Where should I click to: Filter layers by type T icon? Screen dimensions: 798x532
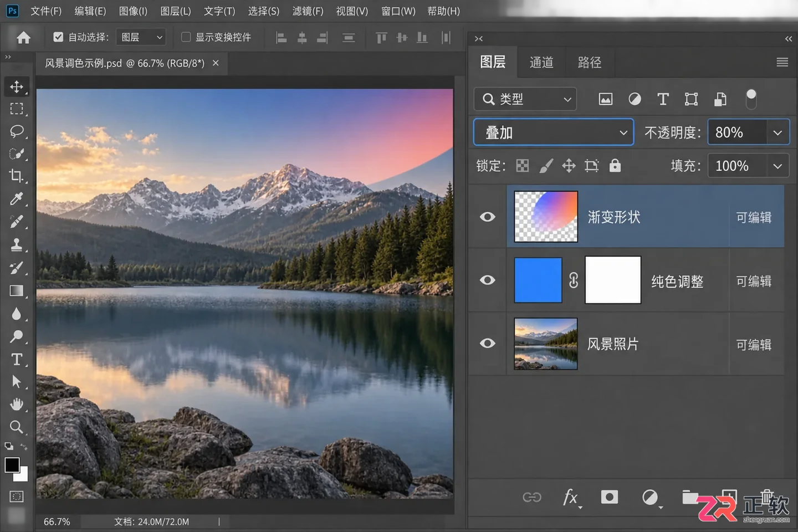coord(663,99)
